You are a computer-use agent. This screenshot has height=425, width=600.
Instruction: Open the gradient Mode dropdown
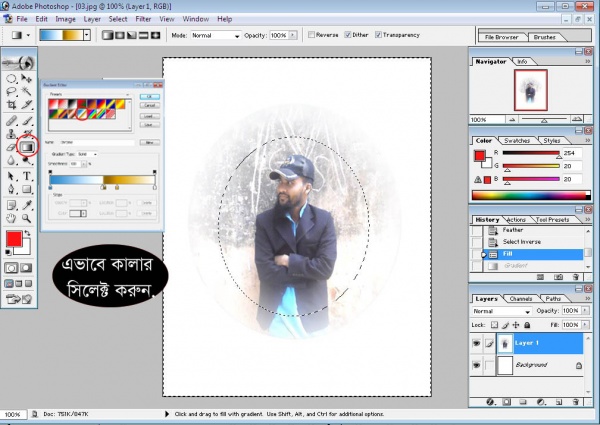[x=215, y=35]
